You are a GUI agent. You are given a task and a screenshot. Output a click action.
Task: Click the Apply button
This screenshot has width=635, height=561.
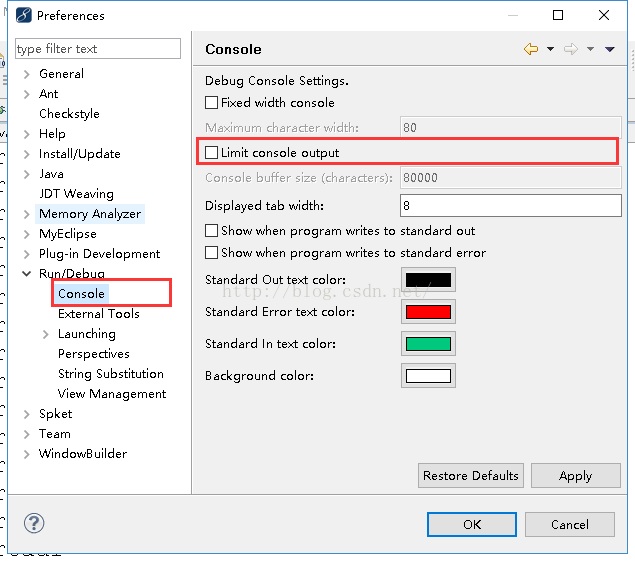tap(575, 476)
